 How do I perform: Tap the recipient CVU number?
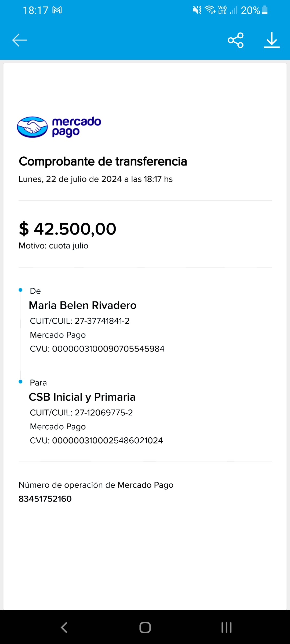point(107,441)
